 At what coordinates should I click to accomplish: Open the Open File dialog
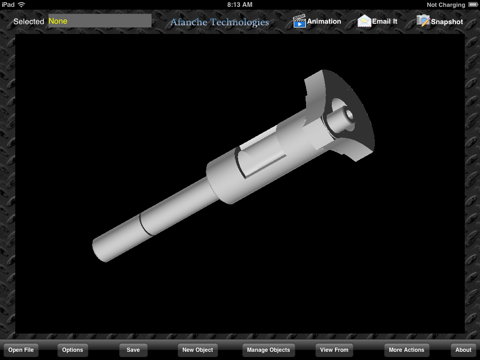(21, 350)
